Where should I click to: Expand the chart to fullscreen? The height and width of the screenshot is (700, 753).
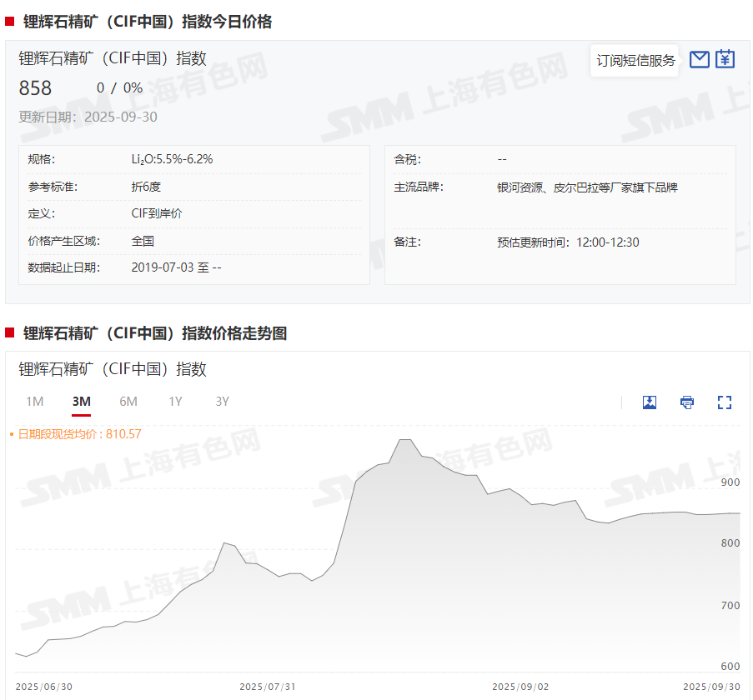725,402
